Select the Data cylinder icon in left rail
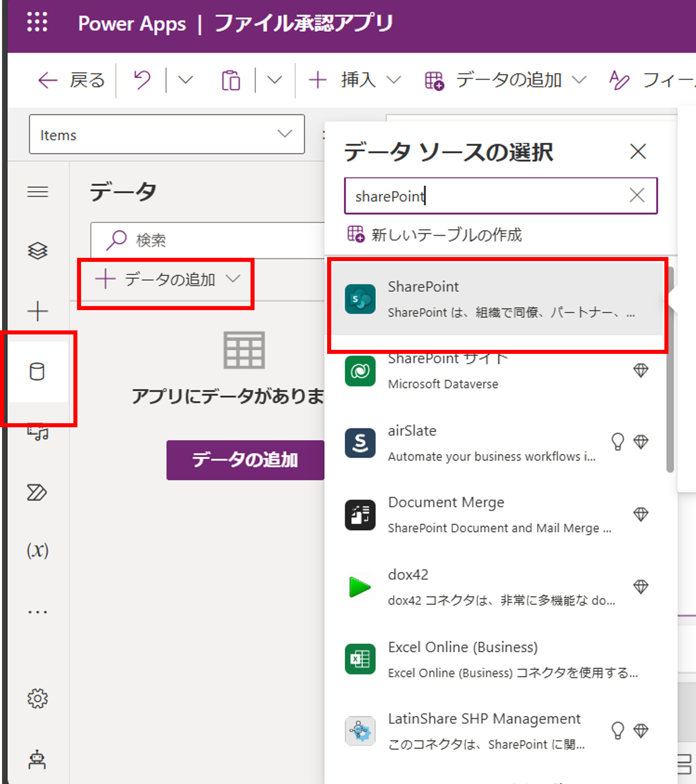 (x=37, y=372)
